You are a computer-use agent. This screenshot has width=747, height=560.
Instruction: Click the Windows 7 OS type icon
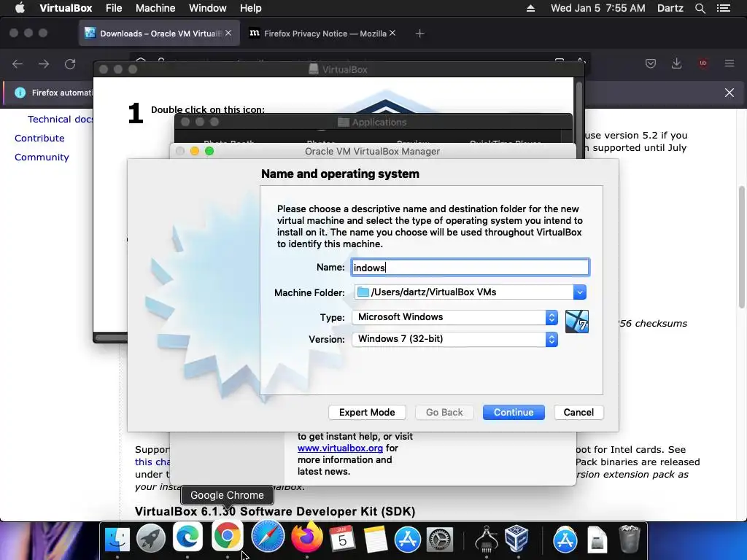point(576,321)
